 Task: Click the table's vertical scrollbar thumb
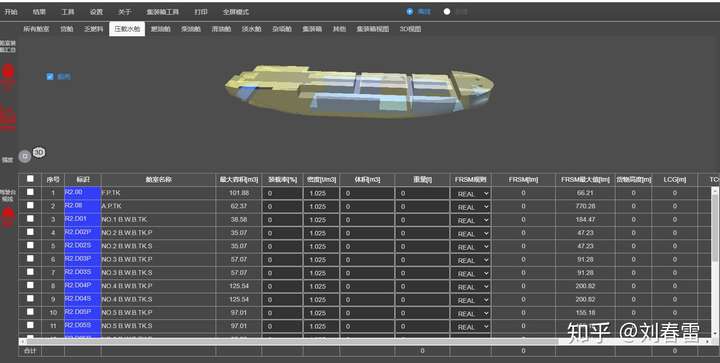point(715,227)
